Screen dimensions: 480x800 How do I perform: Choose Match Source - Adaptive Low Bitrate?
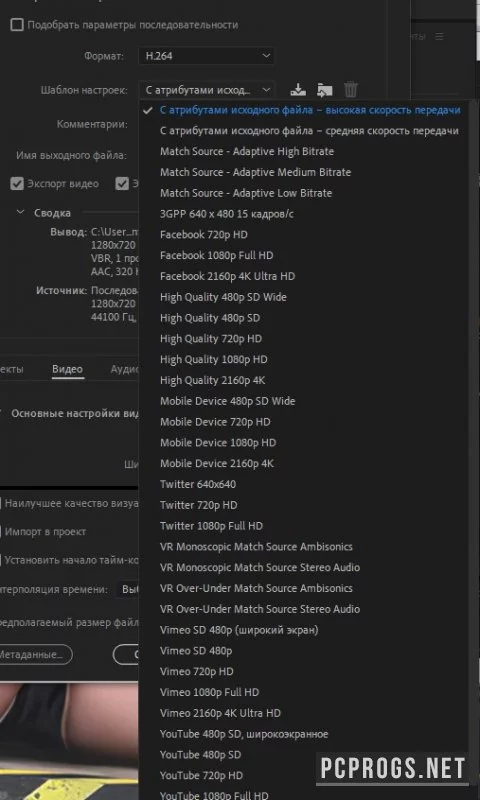[x=246, y=193]
